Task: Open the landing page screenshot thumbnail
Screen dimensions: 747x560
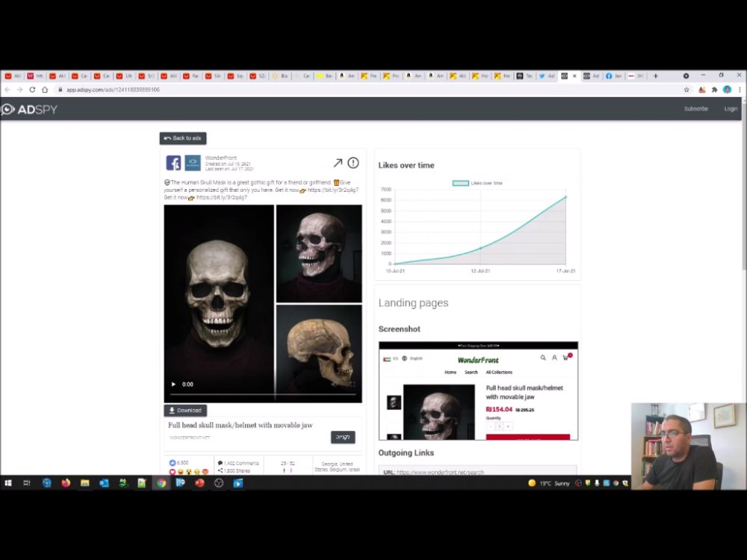Action: (478, 391)
